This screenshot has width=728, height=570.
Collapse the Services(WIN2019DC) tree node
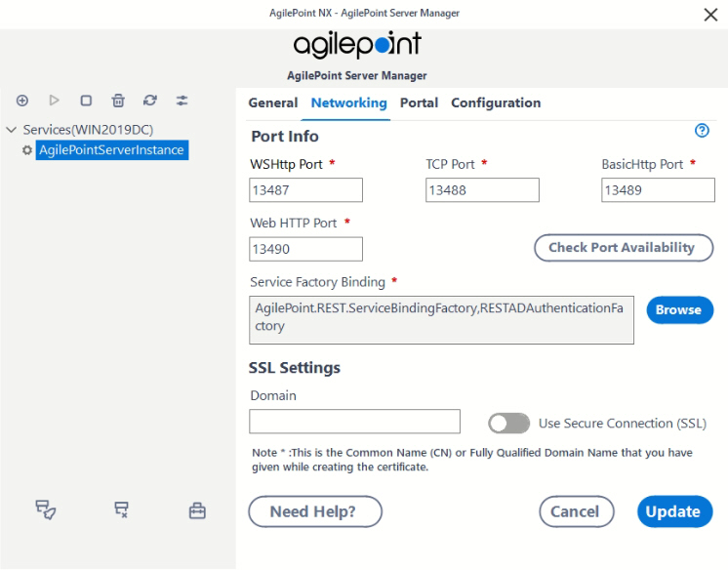pos(12,130)
